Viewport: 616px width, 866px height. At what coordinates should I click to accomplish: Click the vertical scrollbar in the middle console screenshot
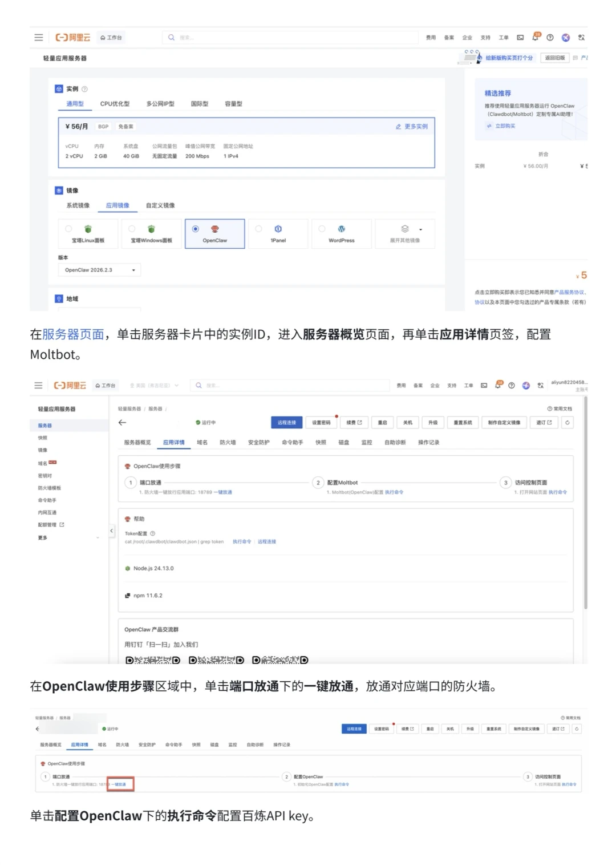tap(585, 502)
